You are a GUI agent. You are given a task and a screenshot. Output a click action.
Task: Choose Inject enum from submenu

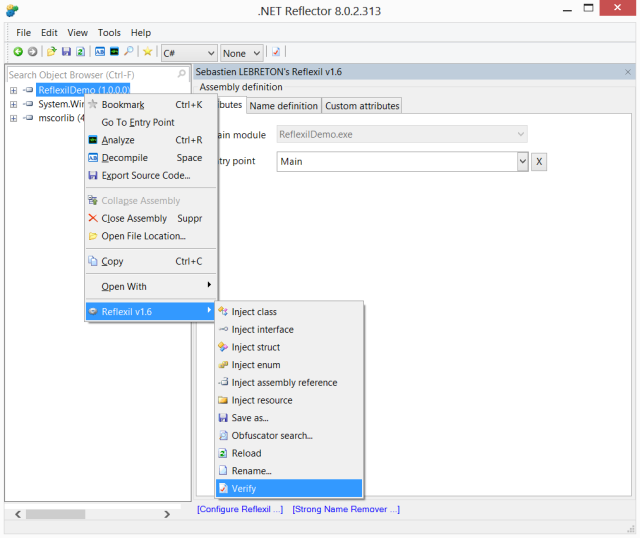coord(289,365)
